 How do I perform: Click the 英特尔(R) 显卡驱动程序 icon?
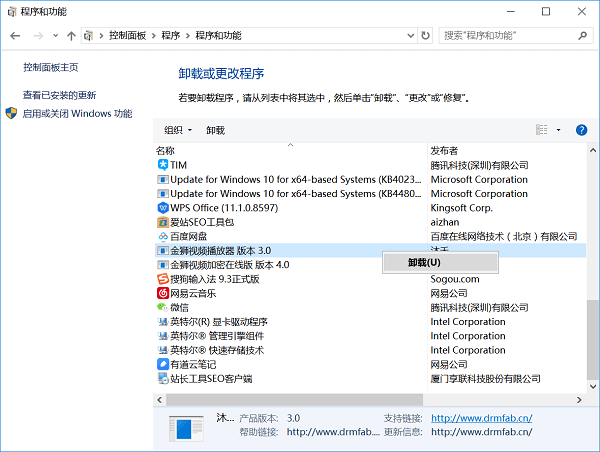coord(163,321)
